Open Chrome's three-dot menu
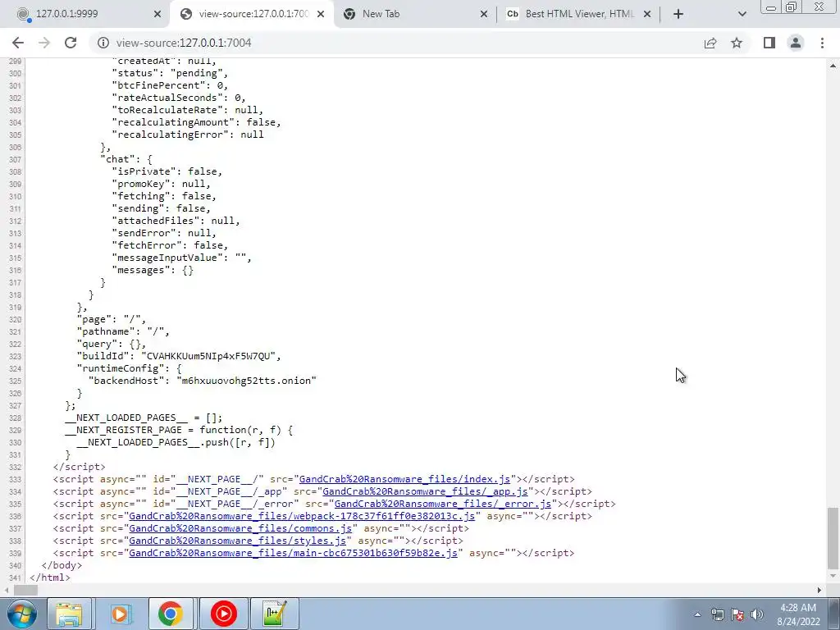 [822, 43]
